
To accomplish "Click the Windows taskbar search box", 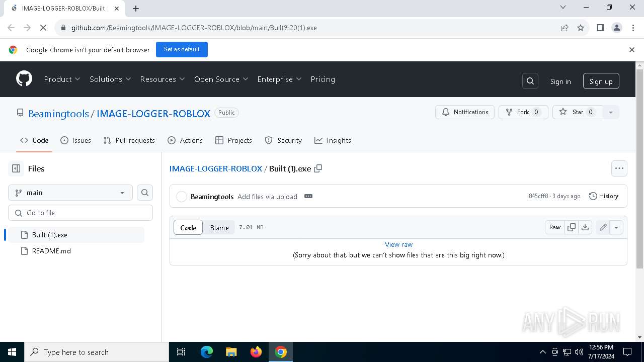I will click(97, 352).
